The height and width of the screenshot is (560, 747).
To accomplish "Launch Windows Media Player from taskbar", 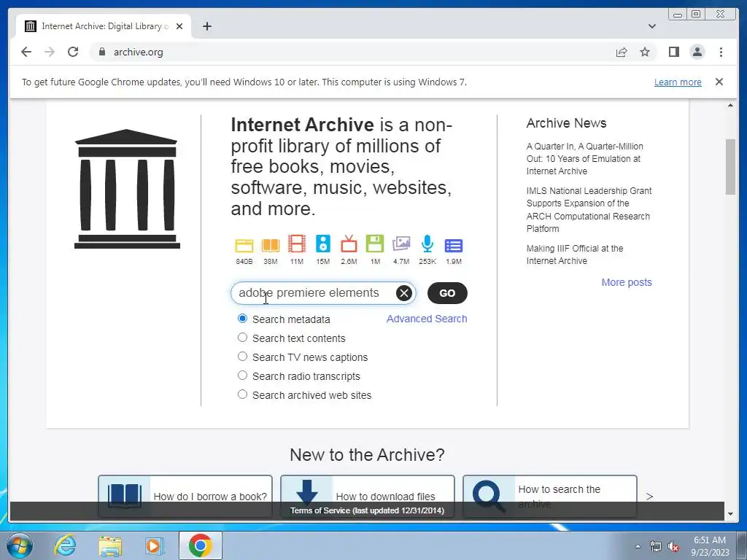I will point(154,545).
